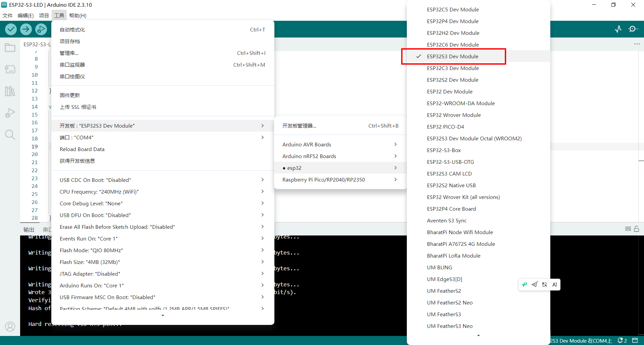Open the Serial Monitor icon
This screenshot has width=644, height=345.
pos(633,29)
